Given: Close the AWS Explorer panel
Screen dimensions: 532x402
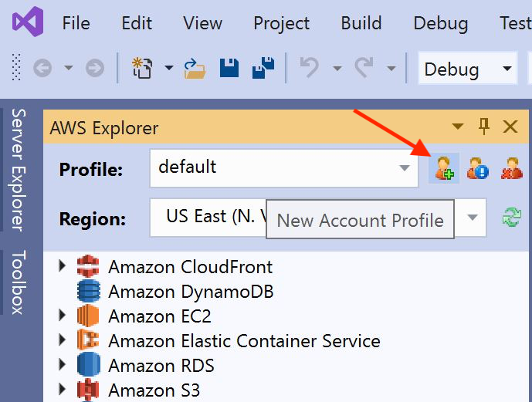Looking at the screenshot, I should 510,127.
